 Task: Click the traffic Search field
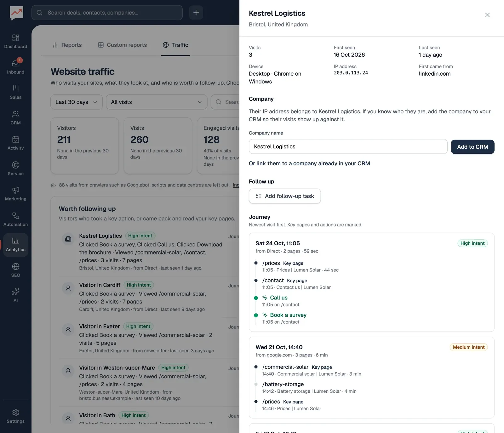226,102
